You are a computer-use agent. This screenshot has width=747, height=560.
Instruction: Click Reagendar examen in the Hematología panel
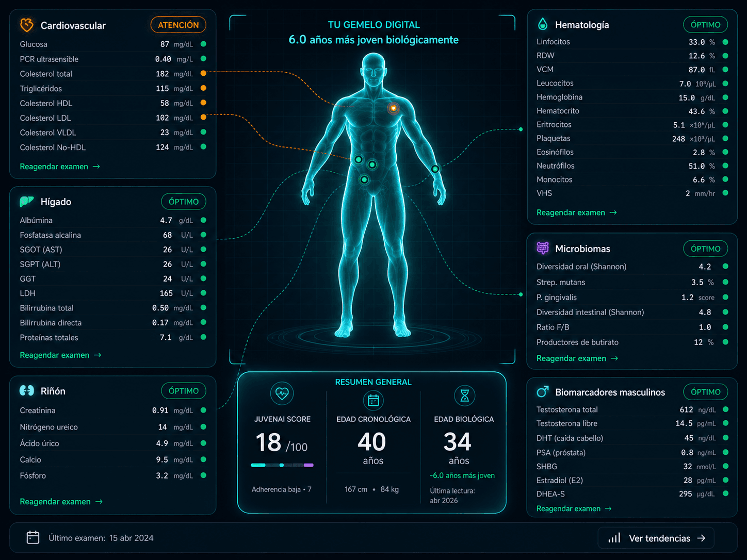(577, 212)
